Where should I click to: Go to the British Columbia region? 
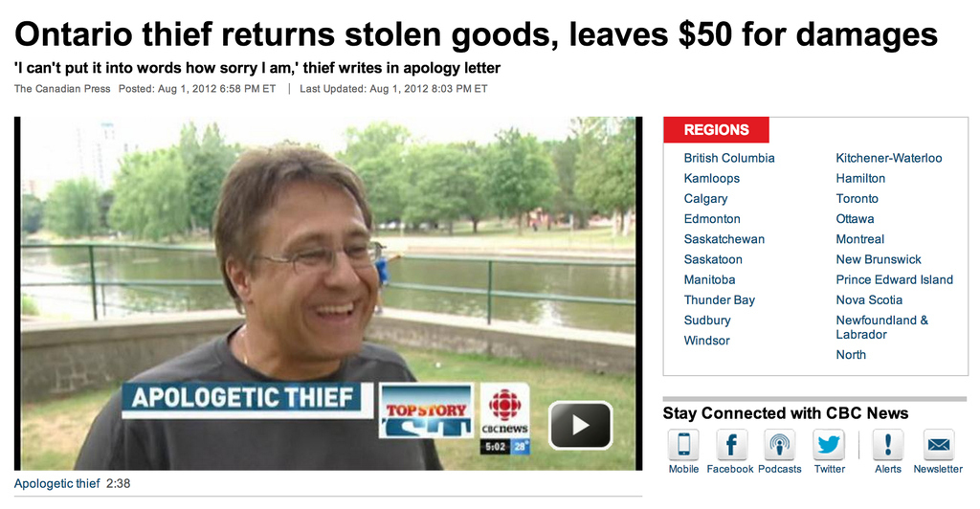pyautogui.click(x=728, y=158)
